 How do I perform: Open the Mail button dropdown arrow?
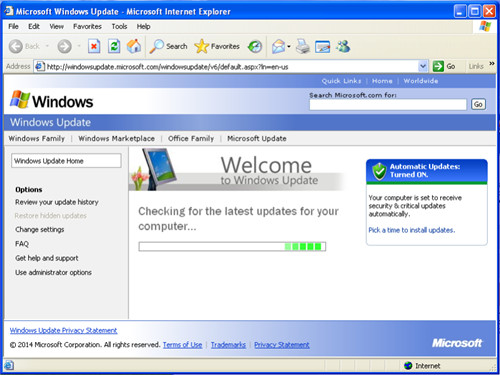[289, 46]
